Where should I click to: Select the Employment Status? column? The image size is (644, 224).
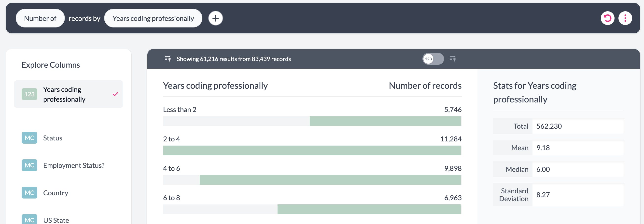(x=74, y=165)
